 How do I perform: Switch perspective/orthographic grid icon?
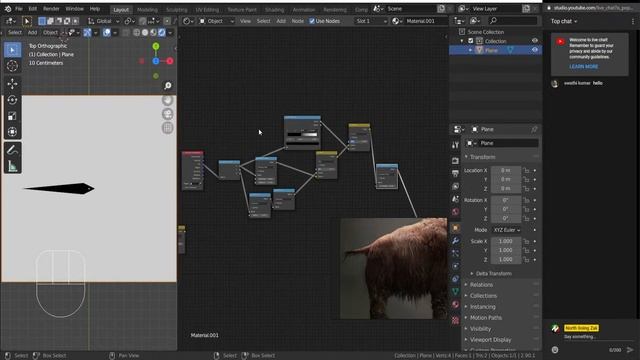[168, 128]
